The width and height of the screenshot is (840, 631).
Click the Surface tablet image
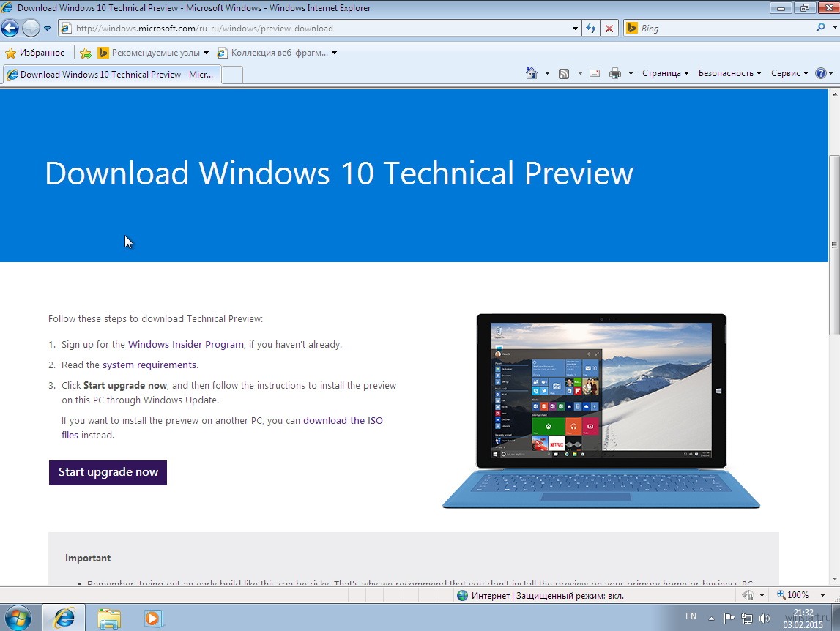[601, 411]
